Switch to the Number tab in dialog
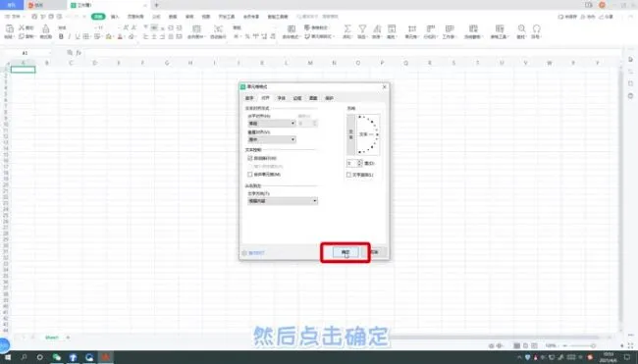 coord(249,98)
